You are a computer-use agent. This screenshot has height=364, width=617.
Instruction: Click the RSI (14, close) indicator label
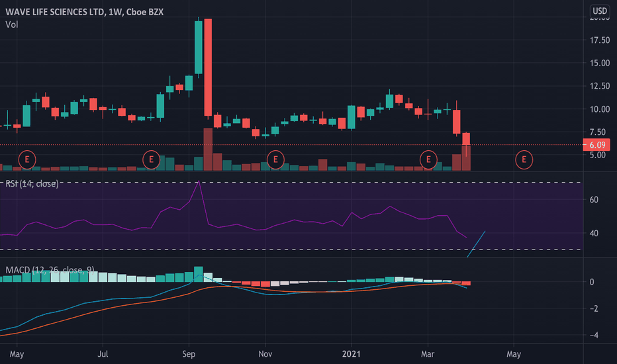32,184
